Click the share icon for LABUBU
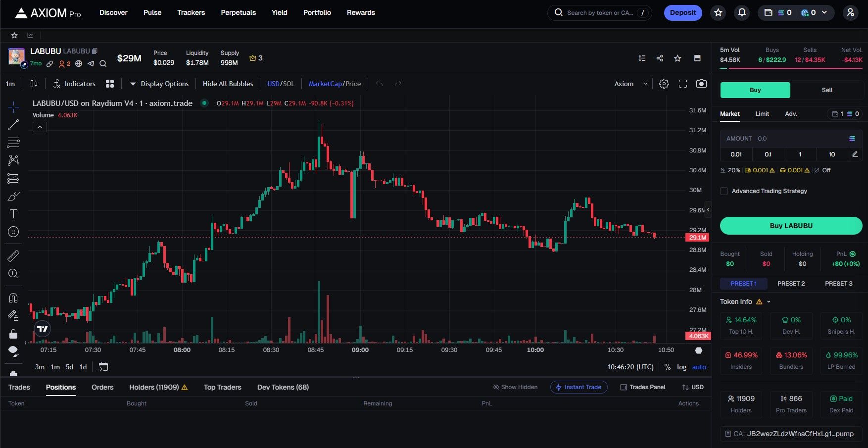The height and width of the screenshot is (448, 868). [x=660, y=58]
